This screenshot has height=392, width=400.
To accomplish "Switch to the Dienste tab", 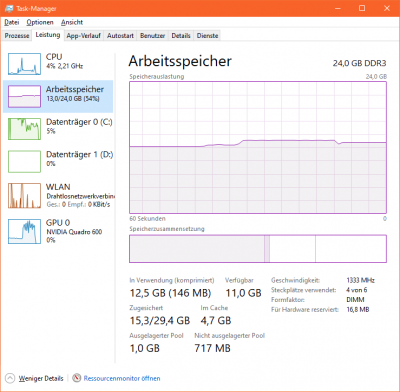I will [207, 36].
